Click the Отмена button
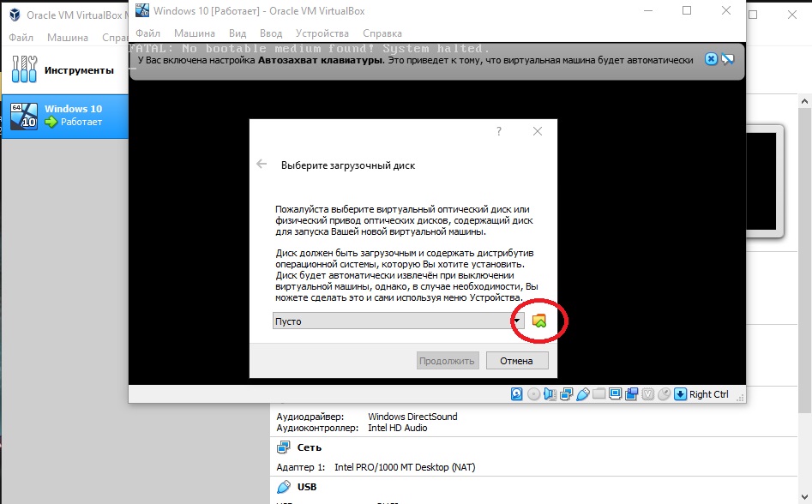This screenshot has width=812, height=504. coord(516,360)
